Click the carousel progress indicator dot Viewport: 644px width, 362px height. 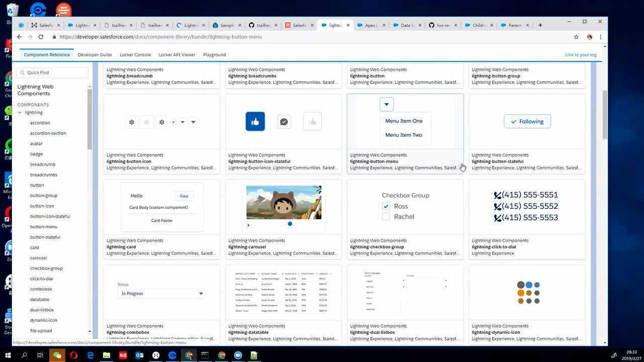click(290, 224)
